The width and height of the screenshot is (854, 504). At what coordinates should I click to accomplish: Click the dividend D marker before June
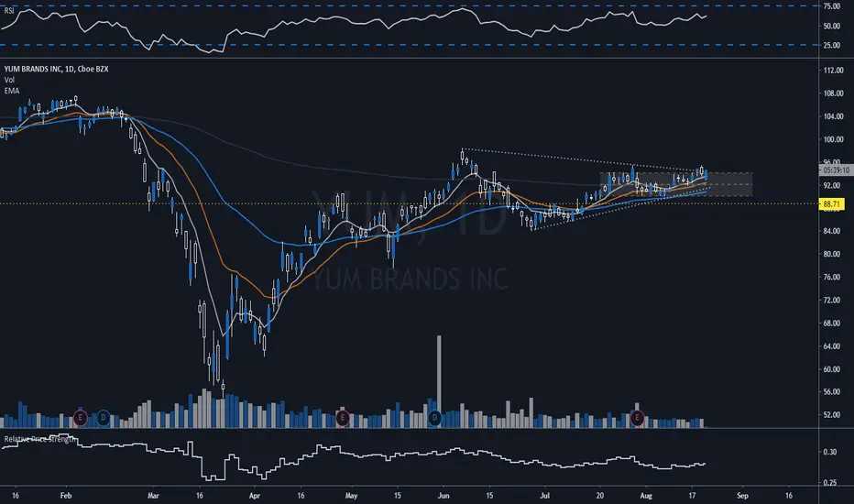click(x=434, y=419)
